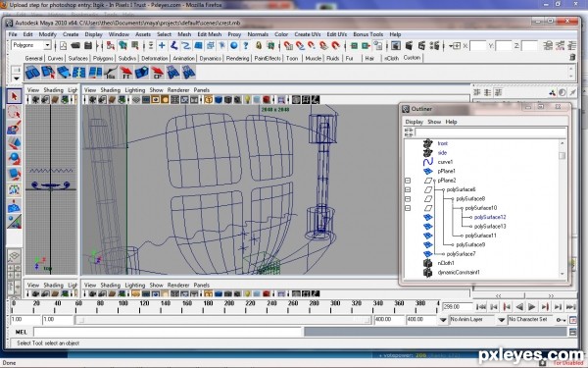Switch to the nCloth shelf tab
The width and height of the screenshot is (588, 368).
click(x=391, y=58)
